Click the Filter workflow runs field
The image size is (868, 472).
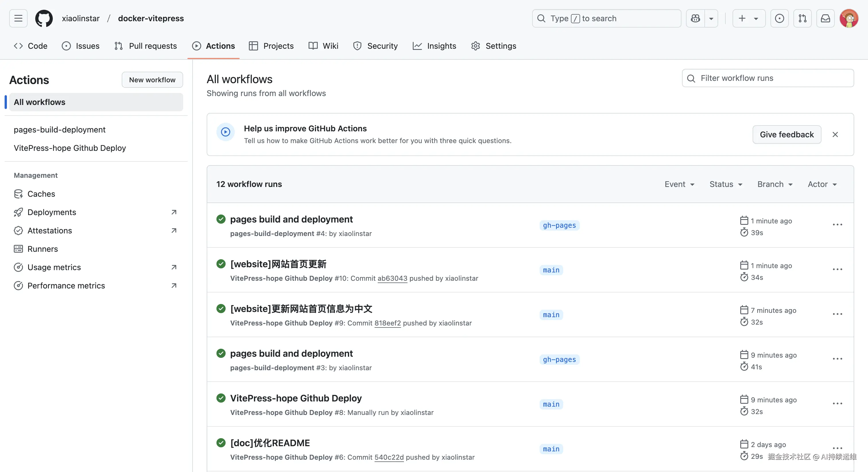tap(767, 78)
